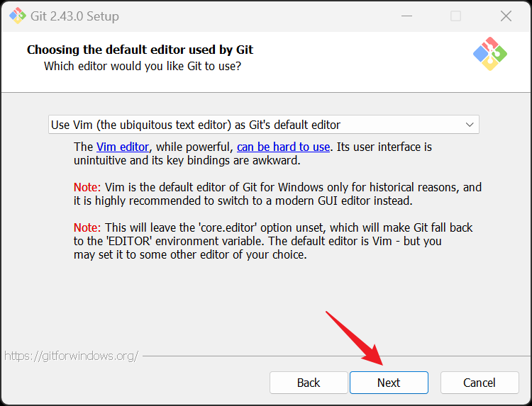This screenshot has height=406, width=532.
Task: Click the red arrow annotation pointing at Next
Action: click(355, 338)
